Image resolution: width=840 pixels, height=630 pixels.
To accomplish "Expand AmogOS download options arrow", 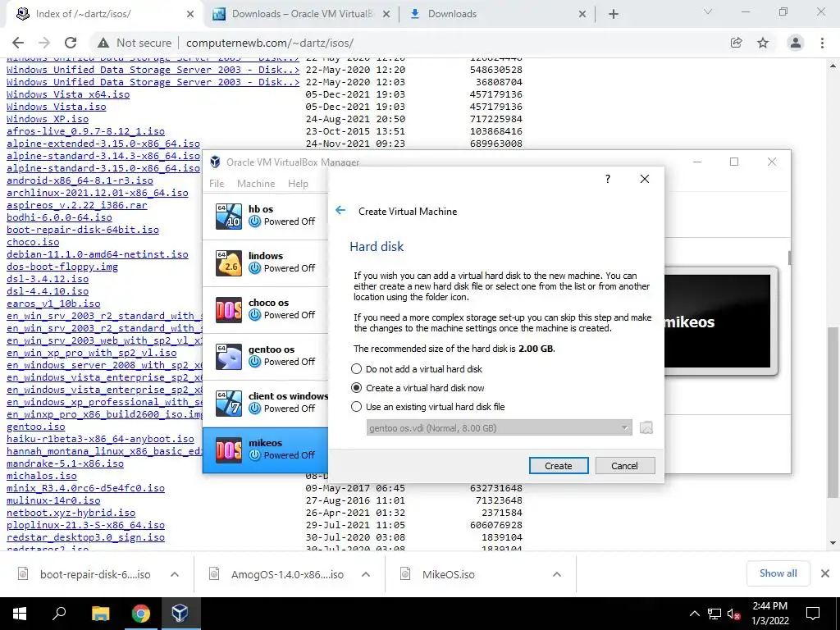I will click(366, 574).
